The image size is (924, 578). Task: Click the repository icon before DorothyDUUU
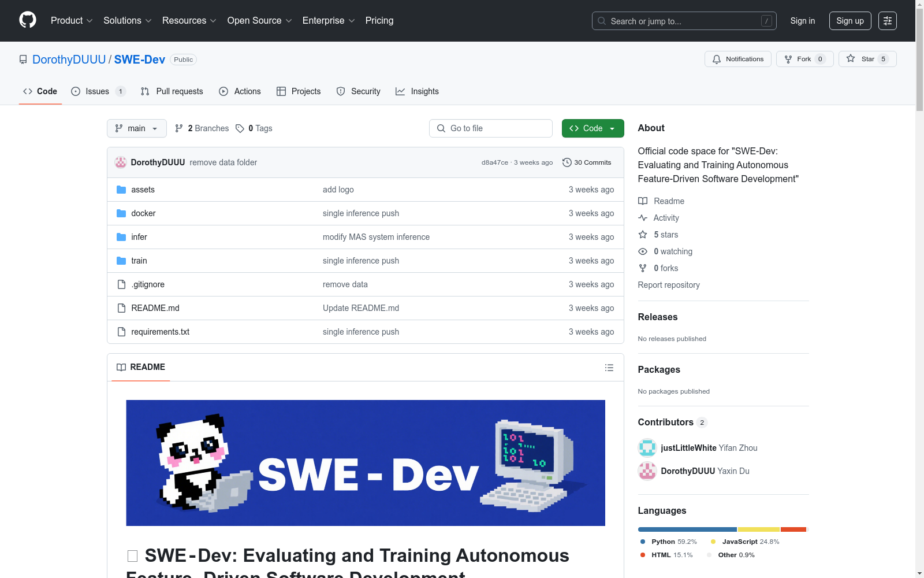pos(23,60)
